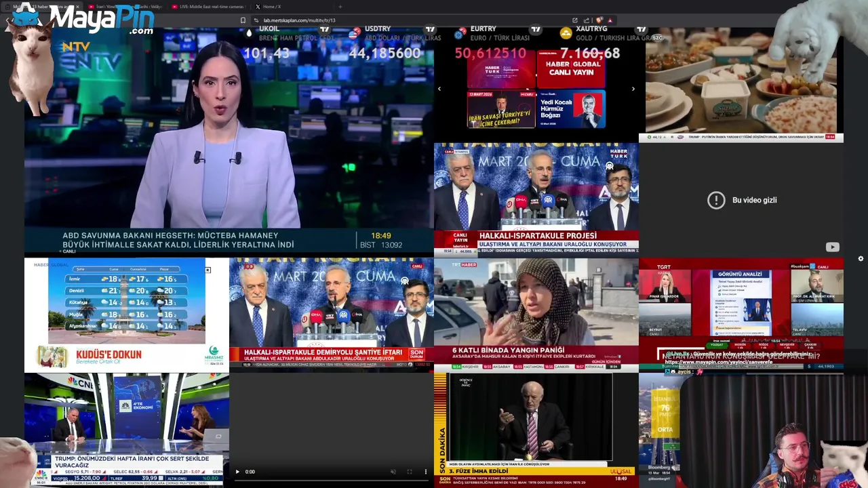
Task: Open the UKOIL Brent ticker widget
Action: point(290,42)
